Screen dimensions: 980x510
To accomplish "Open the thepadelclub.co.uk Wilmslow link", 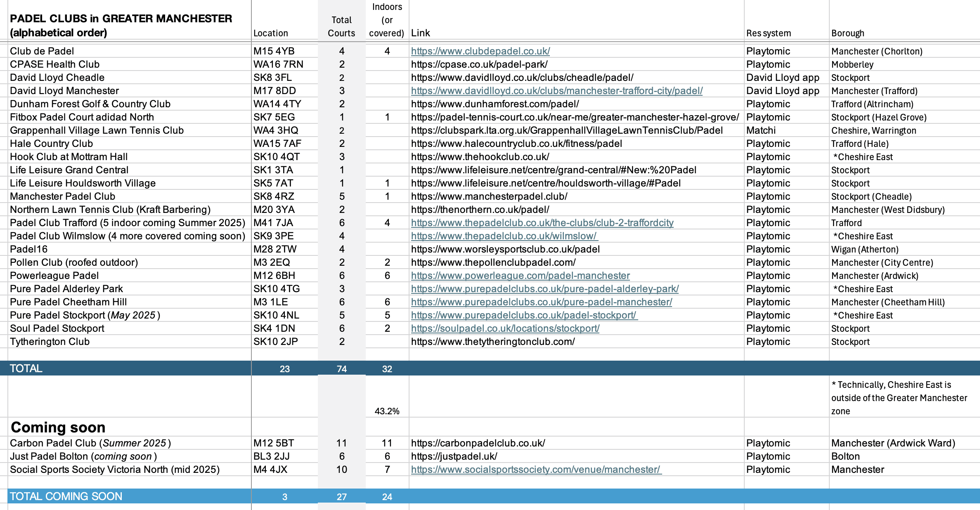I will [x=504, y=236].
